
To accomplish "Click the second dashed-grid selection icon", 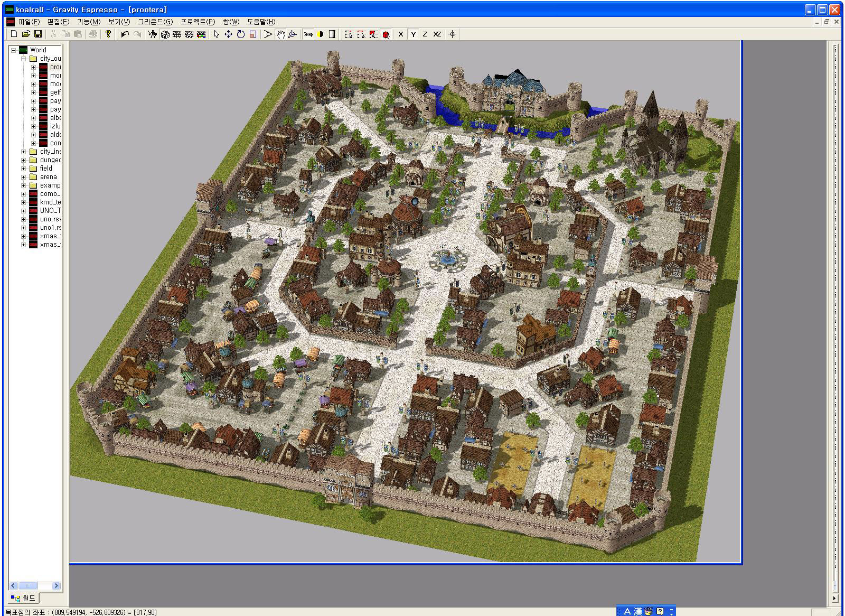I will pos(361,34).
